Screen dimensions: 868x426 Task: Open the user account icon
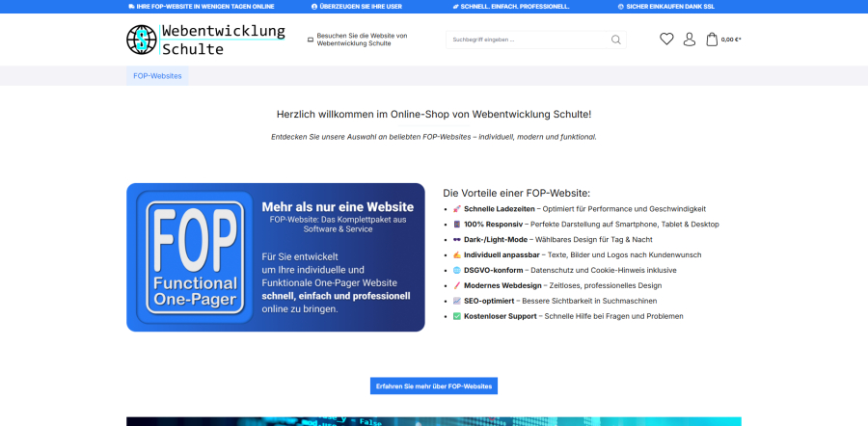coord(690,40)
